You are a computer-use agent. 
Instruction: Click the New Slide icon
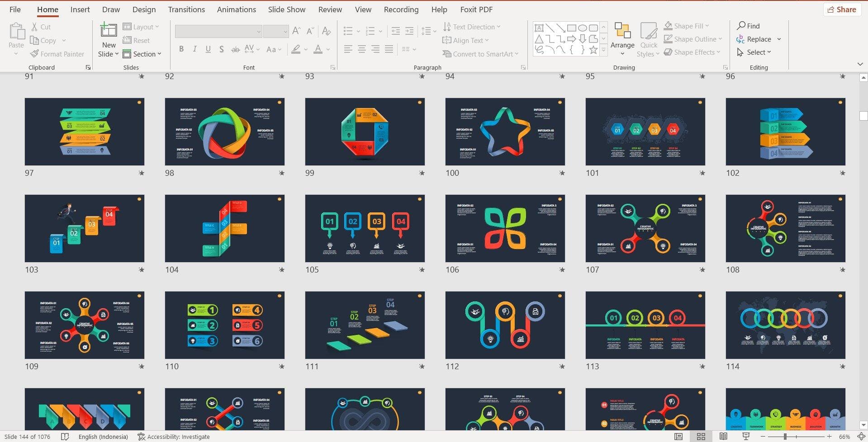[x=109, y=31]
